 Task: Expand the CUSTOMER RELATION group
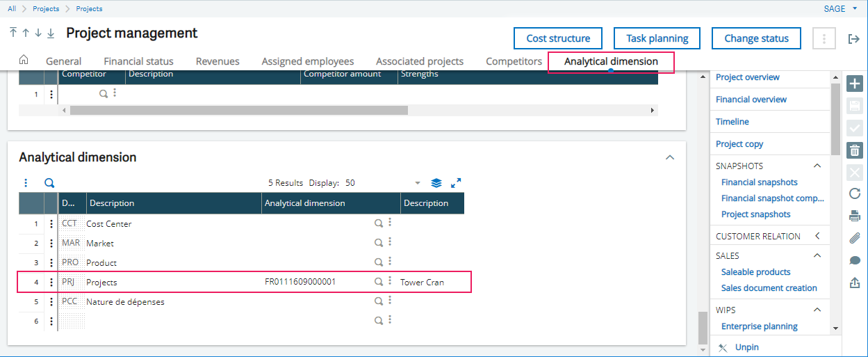817,236
